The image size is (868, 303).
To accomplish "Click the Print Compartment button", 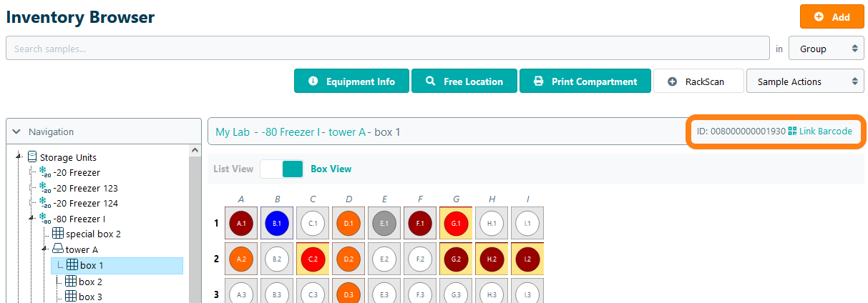I will pos(585,81).
